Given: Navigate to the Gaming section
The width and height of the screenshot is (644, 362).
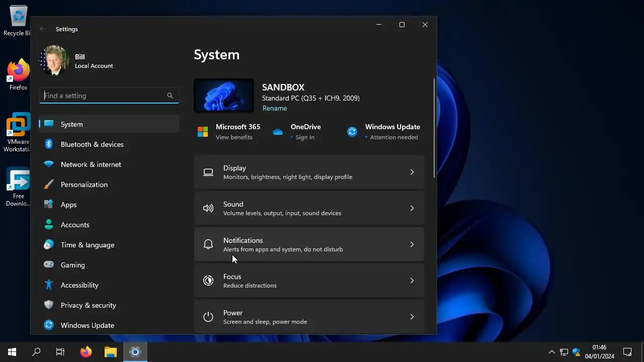Looking at the screenshot, I should pos(109,265).
